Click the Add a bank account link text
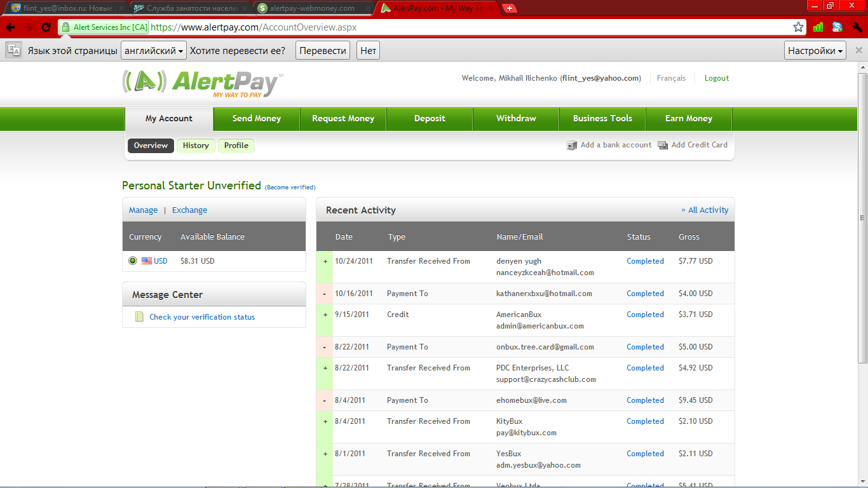 [616, 145]
